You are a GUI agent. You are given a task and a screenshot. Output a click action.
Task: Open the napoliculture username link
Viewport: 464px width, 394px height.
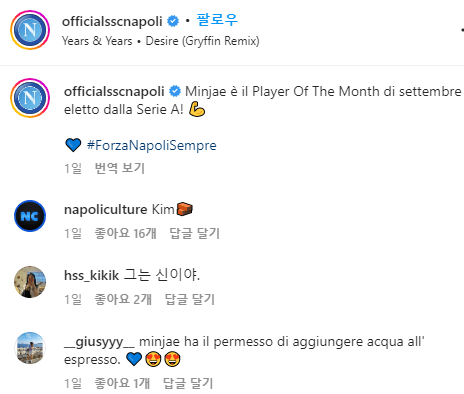105,210
